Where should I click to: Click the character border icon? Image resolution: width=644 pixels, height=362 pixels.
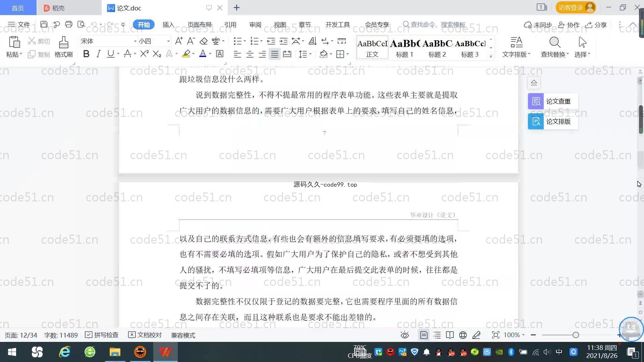220,54
